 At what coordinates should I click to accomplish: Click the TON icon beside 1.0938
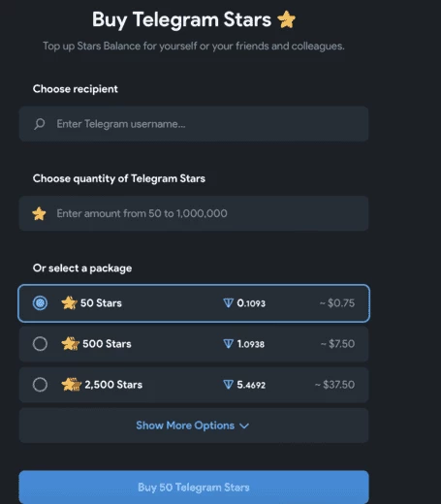click(x=228, y=344)
